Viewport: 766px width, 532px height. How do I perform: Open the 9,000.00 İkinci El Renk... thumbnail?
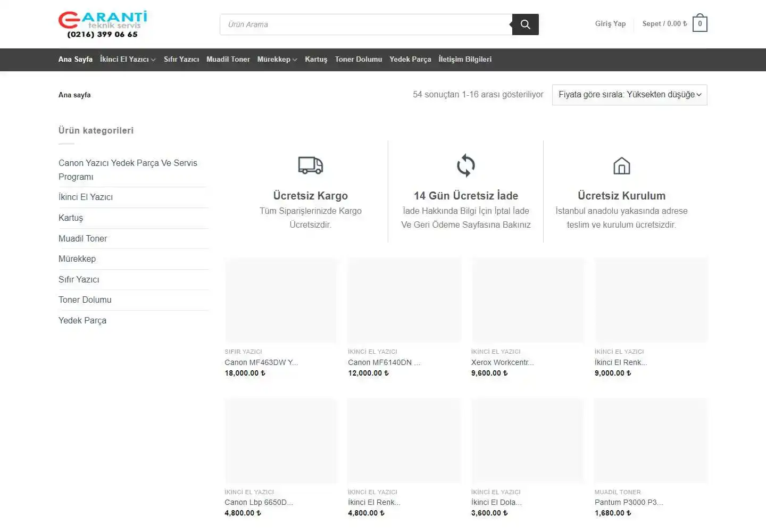(651, 300)
